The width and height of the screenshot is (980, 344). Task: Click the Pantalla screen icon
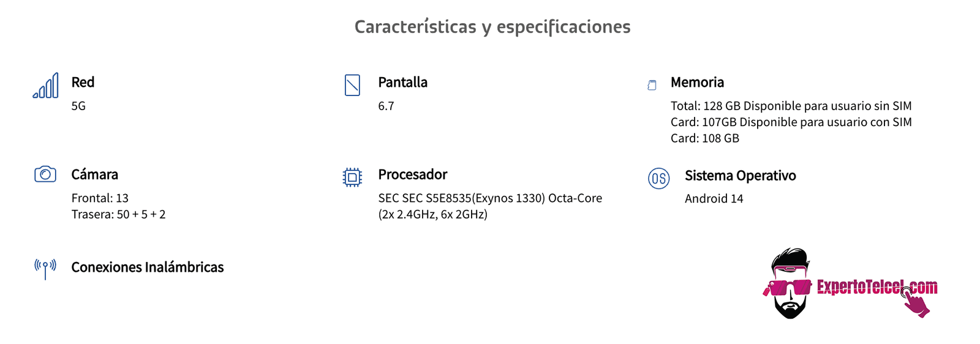click(x=352, y=85)
